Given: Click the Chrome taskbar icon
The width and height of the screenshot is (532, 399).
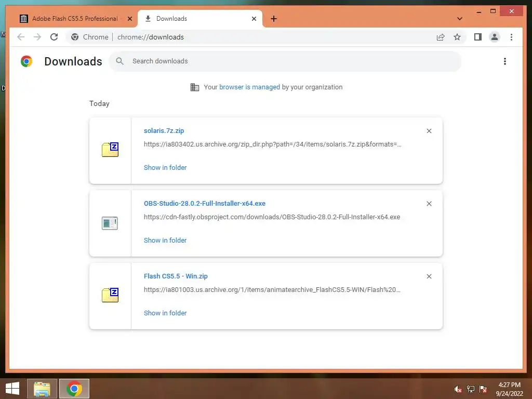Looking at the screenshot, I should point(74,389).
